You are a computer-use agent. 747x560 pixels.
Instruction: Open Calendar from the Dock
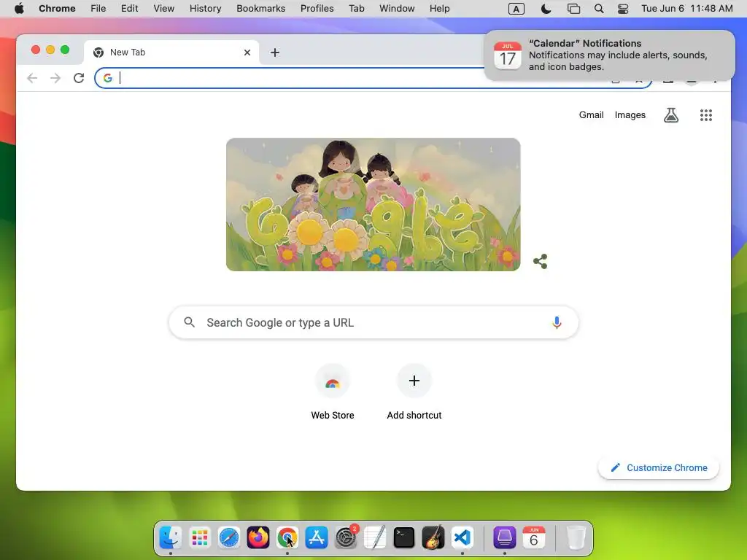click(534, 538)
